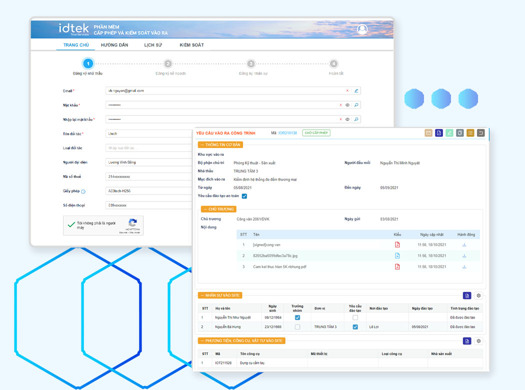Click the user profile avatar icon
Screen dimensions: 525x390
point(362,29)
